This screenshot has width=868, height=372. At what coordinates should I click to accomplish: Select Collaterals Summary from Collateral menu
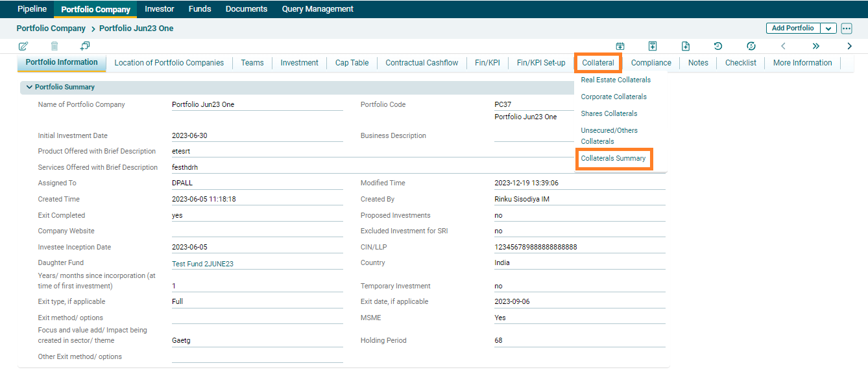[x=613, y=158]
